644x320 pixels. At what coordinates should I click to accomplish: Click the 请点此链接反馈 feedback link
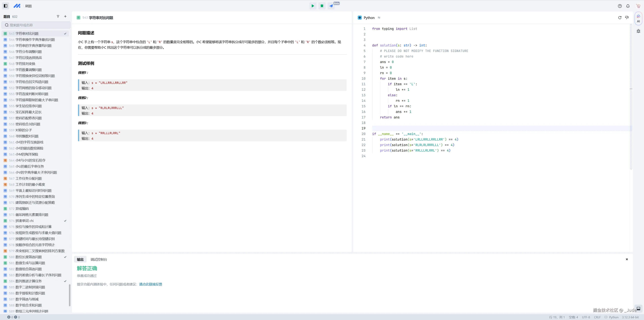[150, 284]
